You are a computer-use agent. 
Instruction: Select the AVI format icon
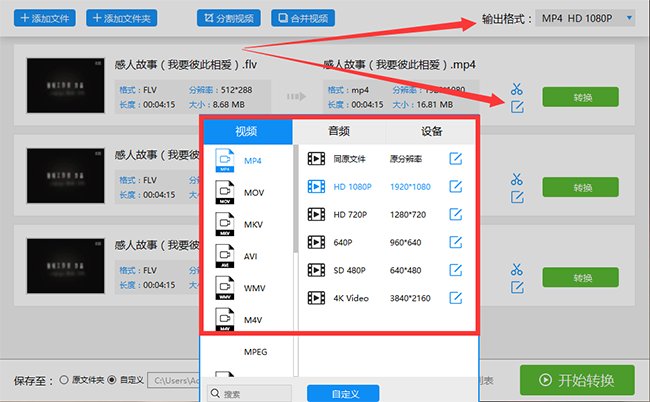click(x=225, y=256)
